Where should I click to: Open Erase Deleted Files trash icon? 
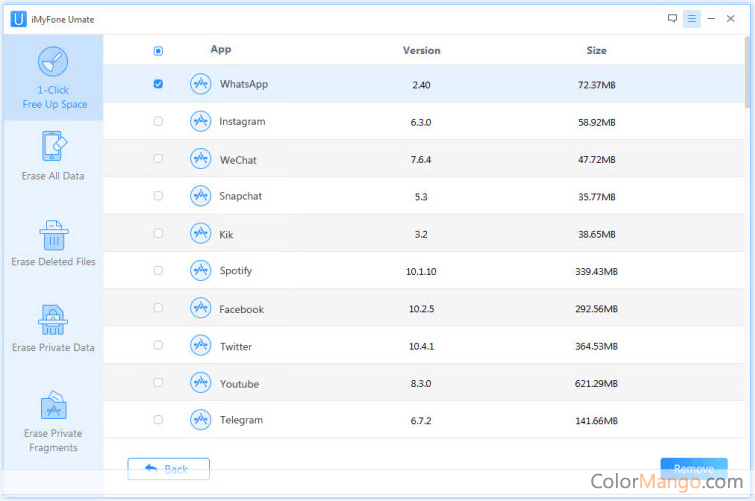point(53,235)
